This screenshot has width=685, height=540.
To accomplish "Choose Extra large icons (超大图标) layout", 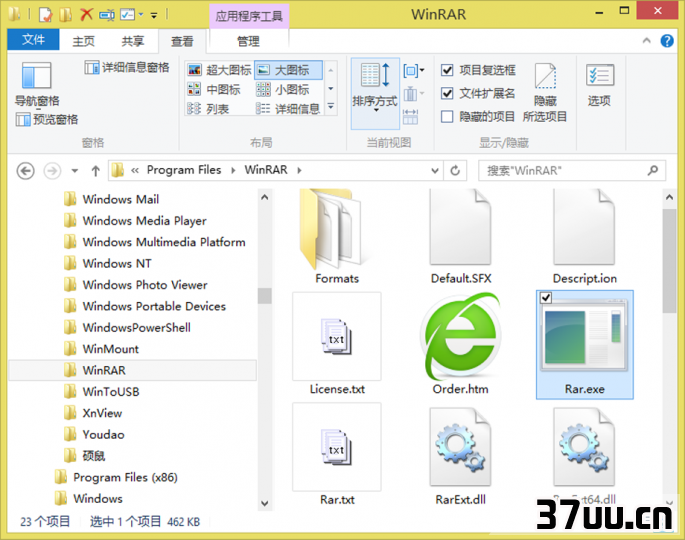I will [219, 70].
